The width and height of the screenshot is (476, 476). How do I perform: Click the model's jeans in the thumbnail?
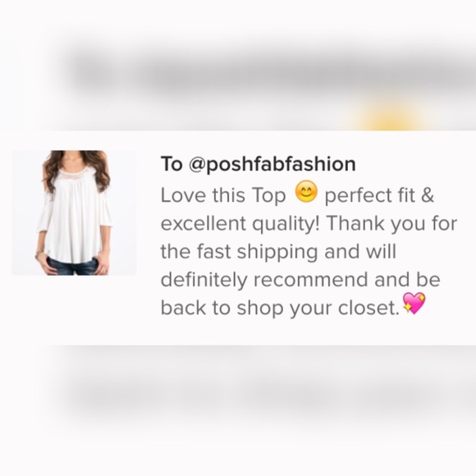pos(71,266)
